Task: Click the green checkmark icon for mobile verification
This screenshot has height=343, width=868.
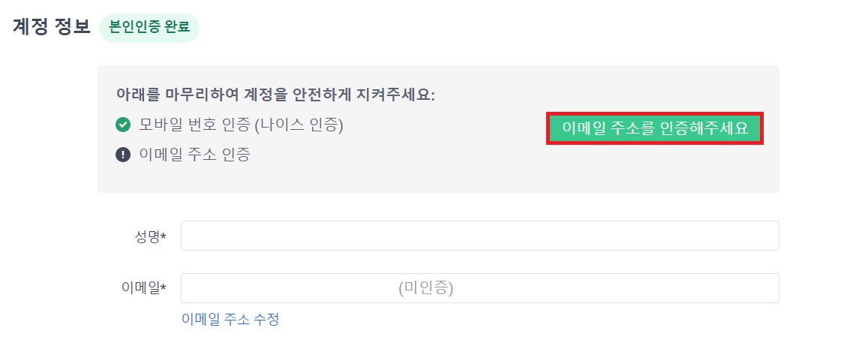Action: click(122, 125)
